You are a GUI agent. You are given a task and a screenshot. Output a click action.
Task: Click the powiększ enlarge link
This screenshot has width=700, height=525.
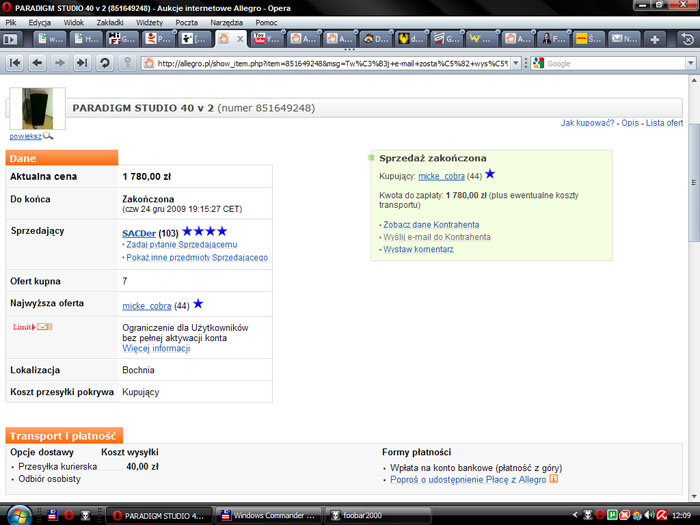tap(25, 136)
